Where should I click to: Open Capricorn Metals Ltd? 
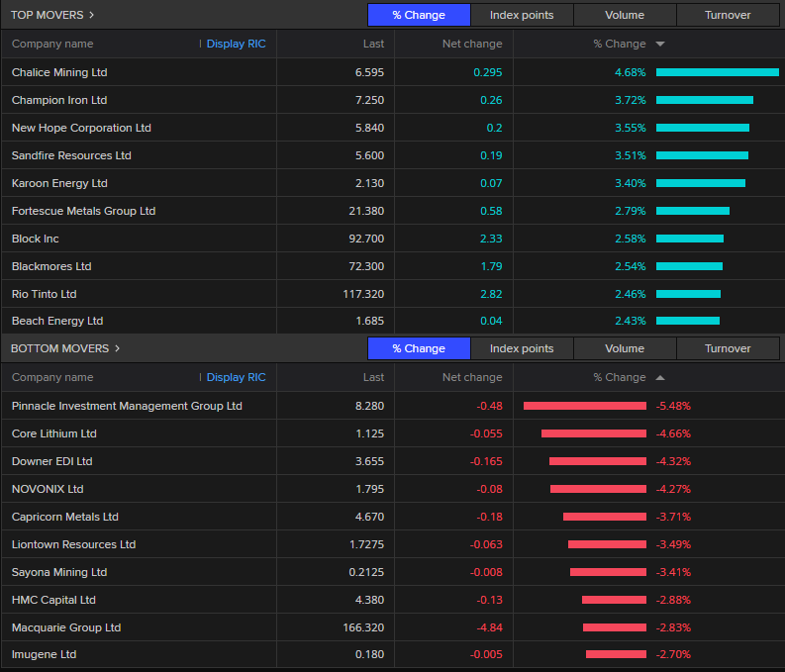click(65, 517)
